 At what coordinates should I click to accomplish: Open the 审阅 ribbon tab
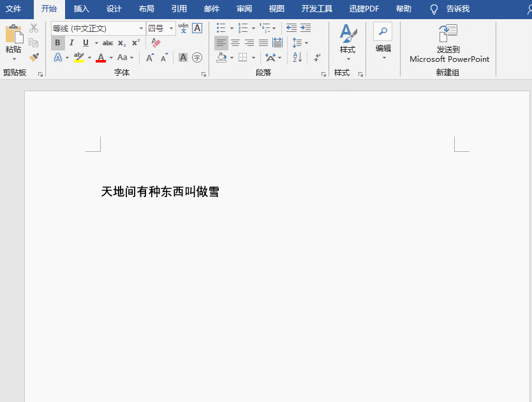(x=244, y=10)
